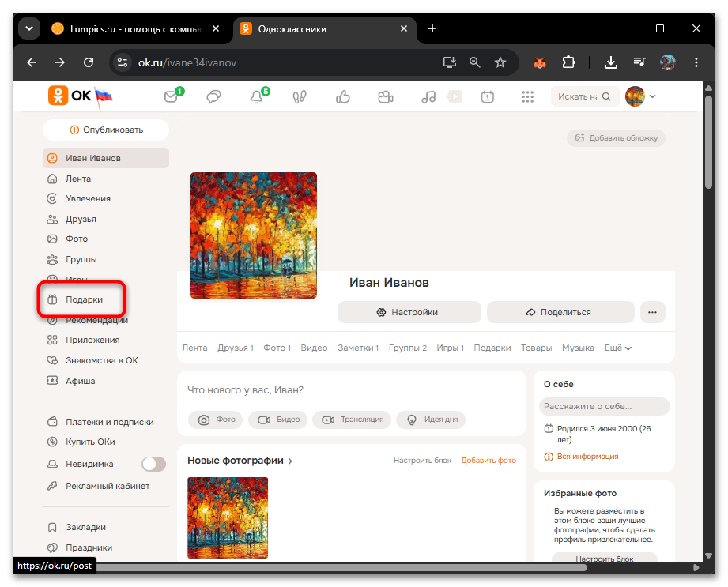This screenshot has width=728, height=587.
Task: Toggle the Невидимка switch
Action: 153,464
